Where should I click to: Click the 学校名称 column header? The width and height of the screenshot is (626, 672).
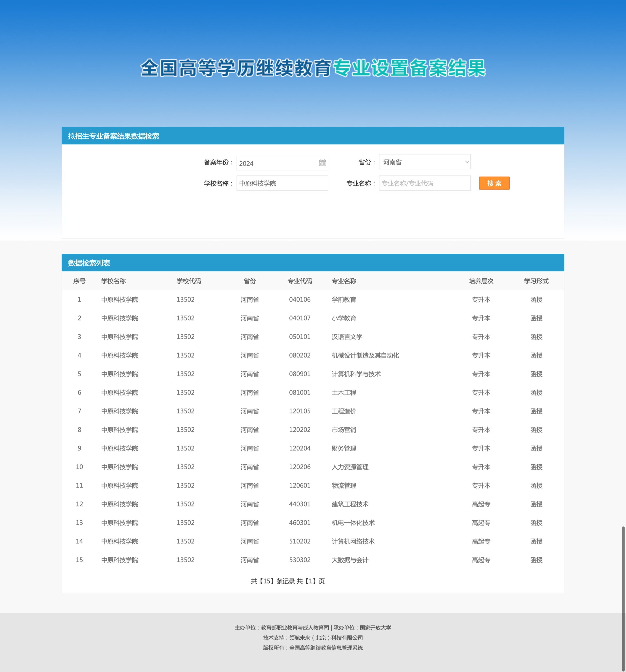(114, 281)
